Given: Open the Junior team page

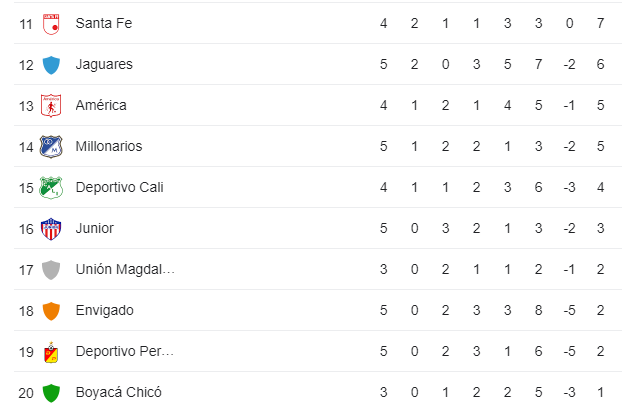Looking at the screenshot, I should coord(95,228).
